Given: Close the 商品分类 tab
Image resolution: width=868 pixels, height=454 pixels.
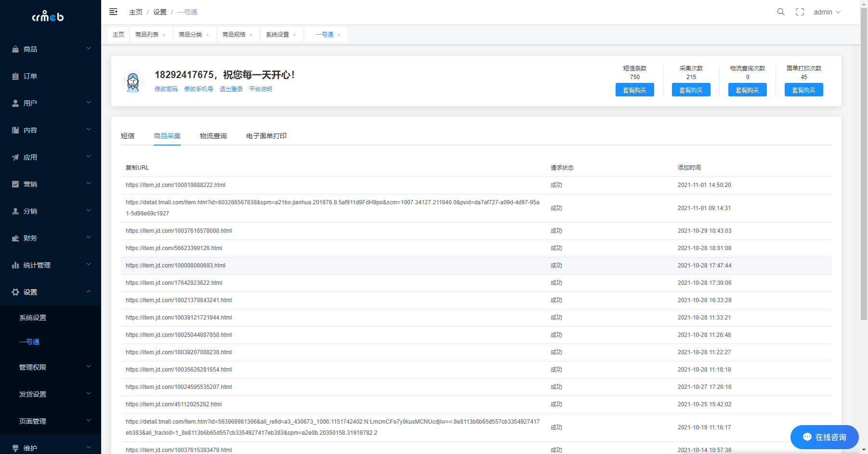Looking at the screenshot, I should coord(208,35).
